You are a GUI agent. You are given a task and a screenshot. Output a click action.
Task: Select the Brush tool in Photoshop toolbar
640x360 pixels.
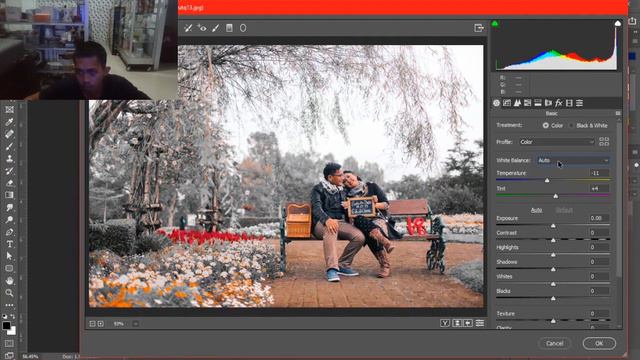point(9,146)
